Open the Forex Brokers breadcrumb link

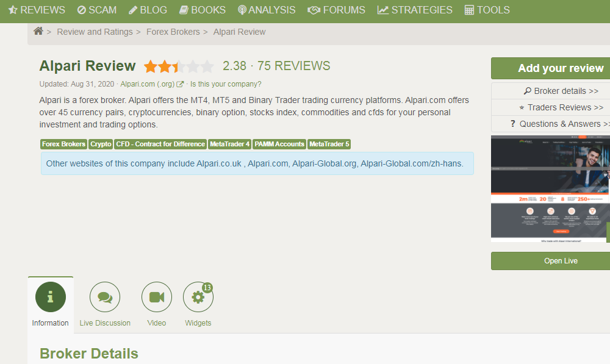click(173, 32)
